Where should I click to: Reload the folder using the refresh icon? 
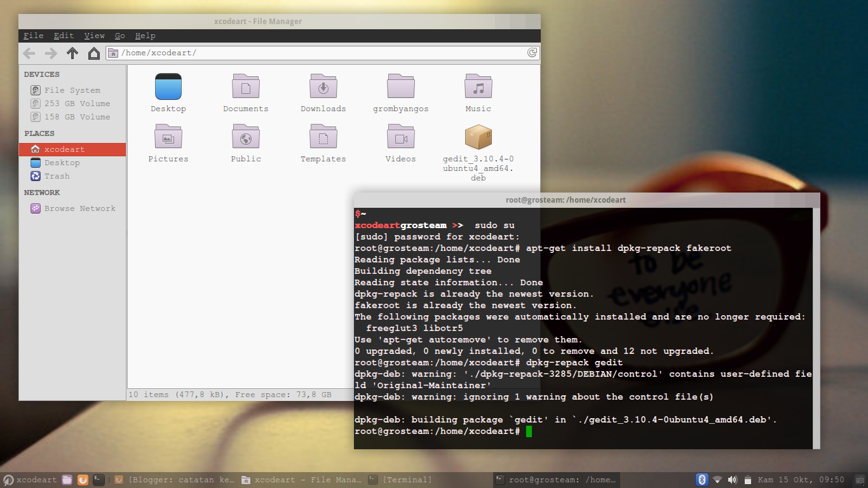[532, 53]
